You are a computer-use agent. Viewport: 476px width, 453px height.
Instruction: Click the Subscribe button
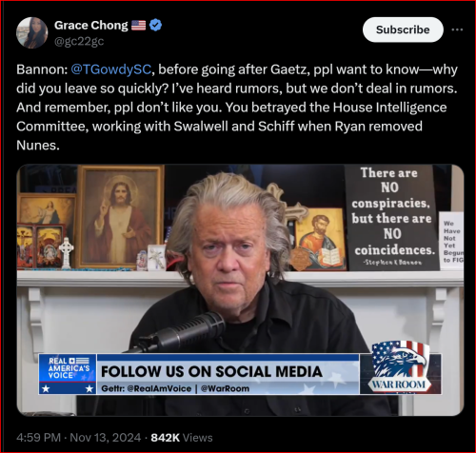403,30
